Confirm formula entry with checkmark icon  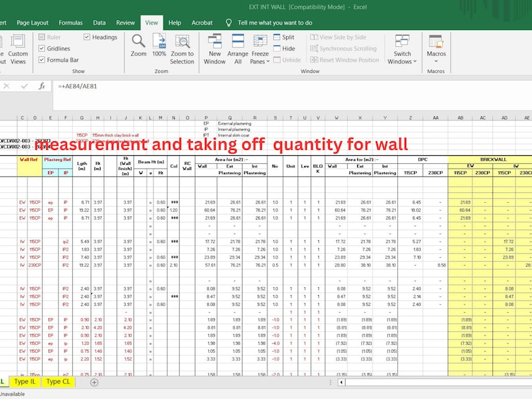tap(24, 86)
